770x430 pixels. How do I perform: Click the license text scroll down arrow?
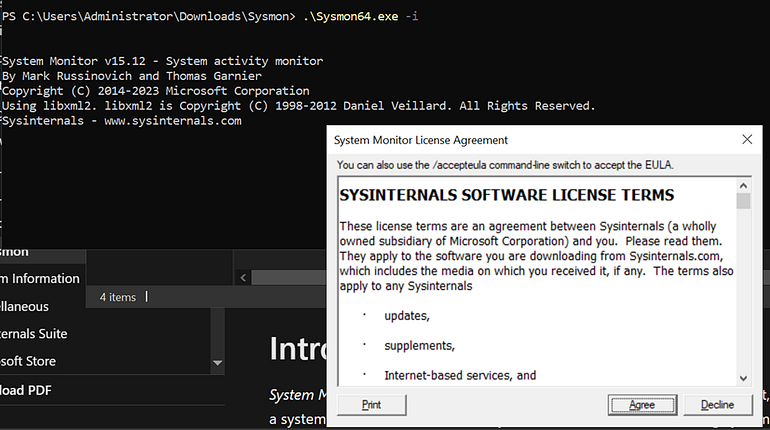pyautogui.click(x=743, y=378)
